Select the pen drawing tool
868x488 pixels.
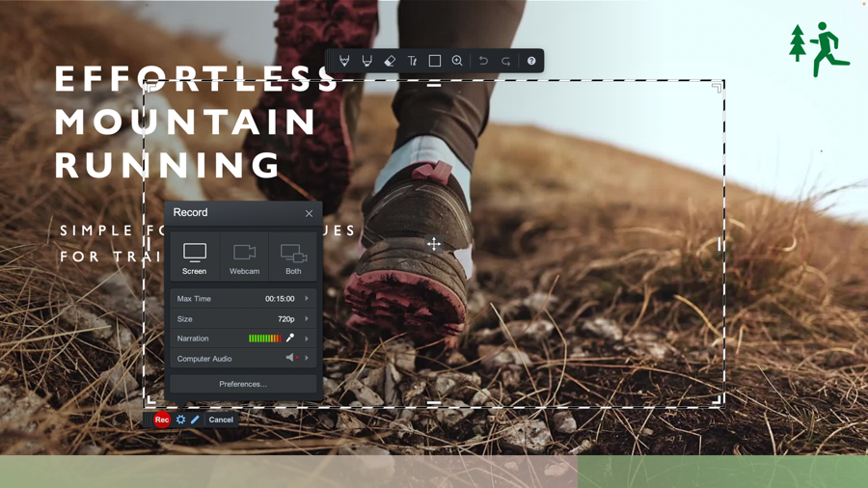344,61
